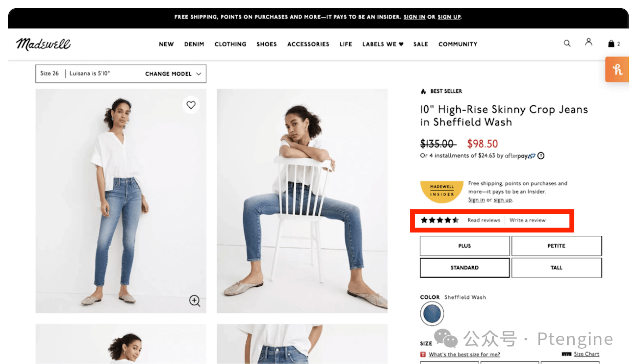Go to Madewell home logo
This screenshot has height=364, width=633.
click(x=44, y=44)
